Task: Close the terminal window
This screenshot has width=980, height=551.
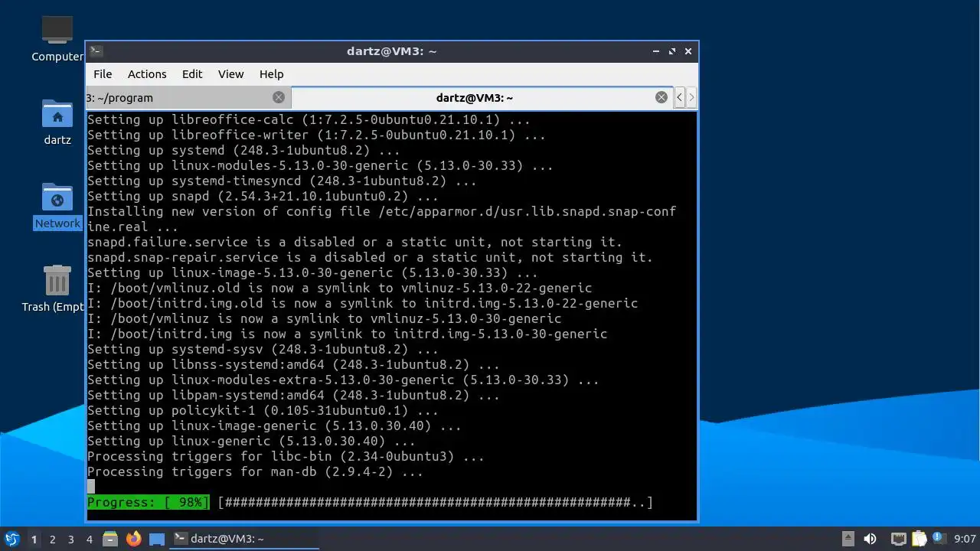Action: point(688,51)
